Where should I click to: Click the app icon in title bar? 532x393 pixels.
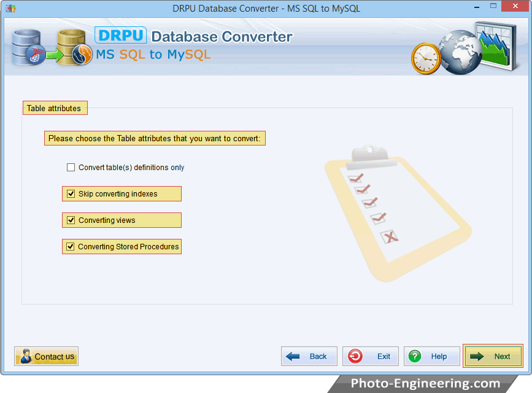[x=10, y=8]
